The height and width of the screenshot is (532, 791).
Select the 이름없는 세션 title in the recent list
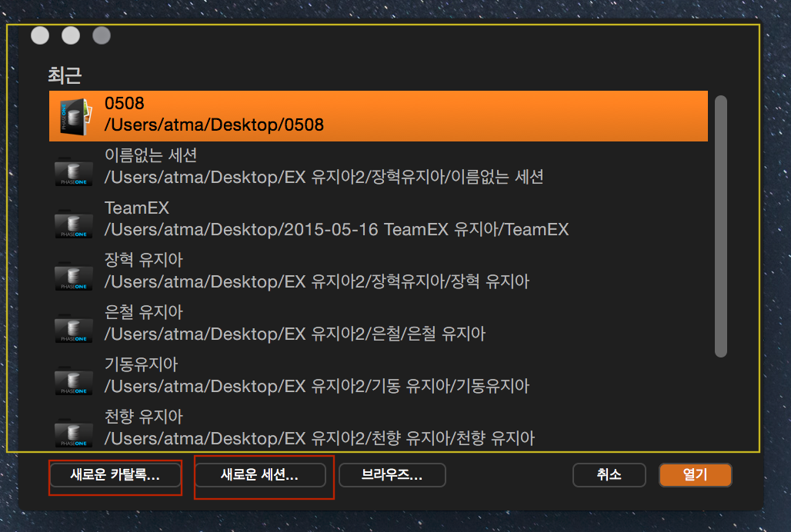click(151, 155)
